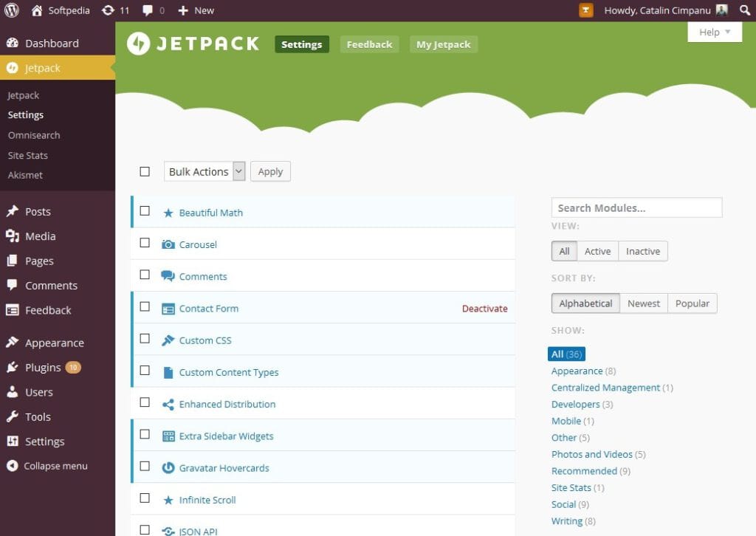
Task: Open the WordPress logo menu
Action: click(x=12, y=10)
